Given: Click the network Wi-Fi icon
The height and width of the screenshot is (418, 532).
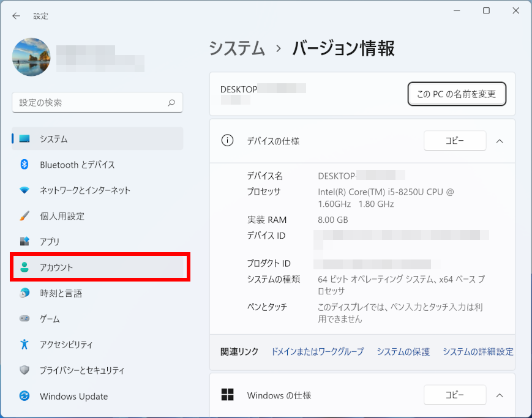Looking at the screenshot, I should pyautogui.click(x=24, y=190).
